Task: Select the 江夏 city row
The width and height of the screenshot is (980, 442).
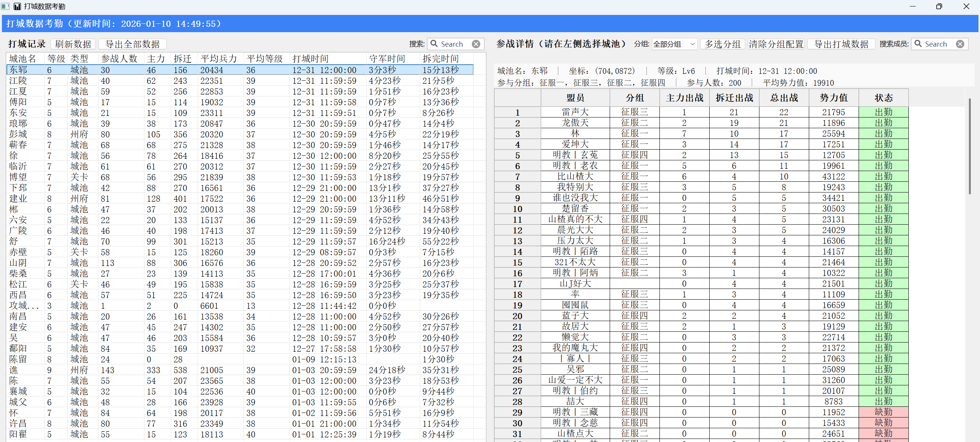Action: coord(240,91)
